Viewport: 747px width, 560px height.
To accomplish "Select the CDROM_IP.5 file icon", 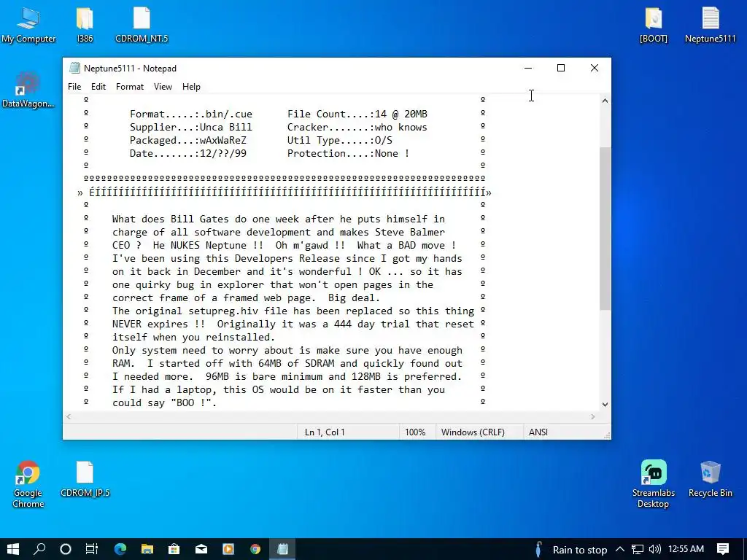I will click(85, 479).
